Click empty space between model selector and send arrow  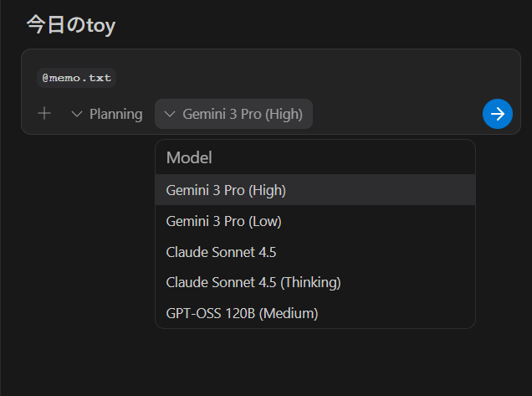click(x=397, y=114)
